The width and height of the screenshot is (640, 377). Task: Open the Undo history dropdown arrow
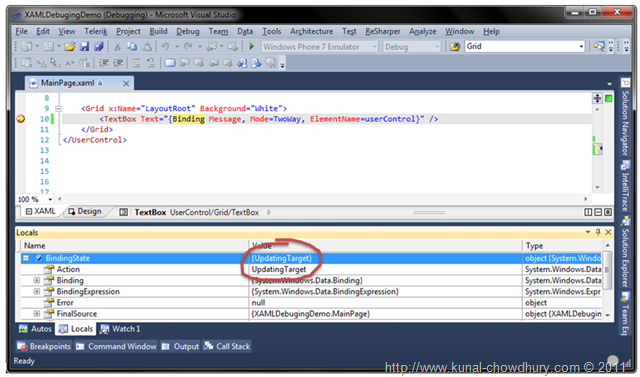coord(177,47)
